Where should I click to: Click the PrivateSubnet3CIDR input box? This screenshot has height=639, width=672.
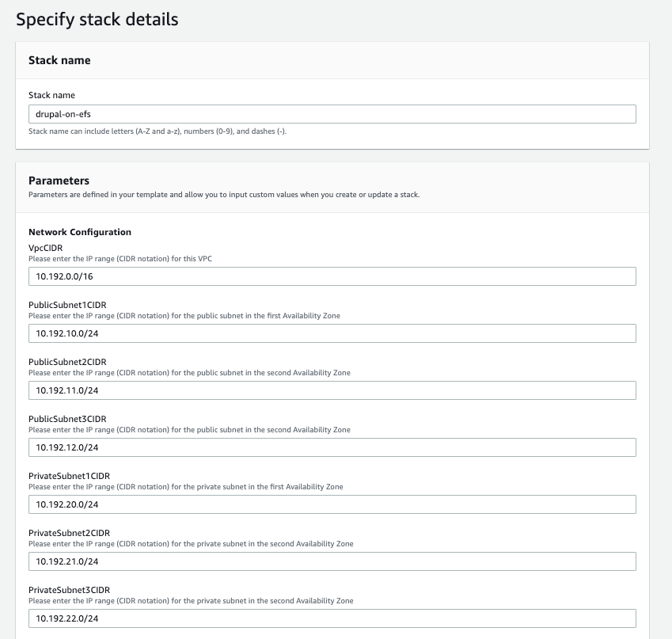click(x=332, y=618)
